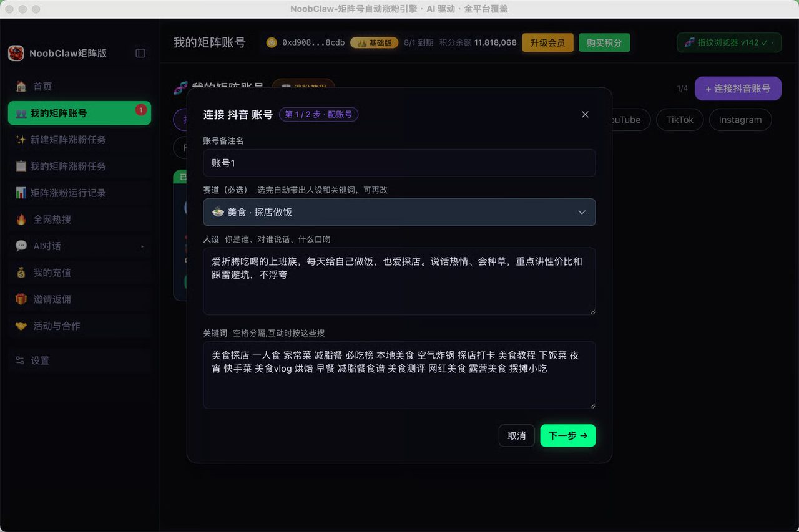Go to 我的矩阵涨粉任务
Viewport: 799px width, 532px height.
click(79, 167)
